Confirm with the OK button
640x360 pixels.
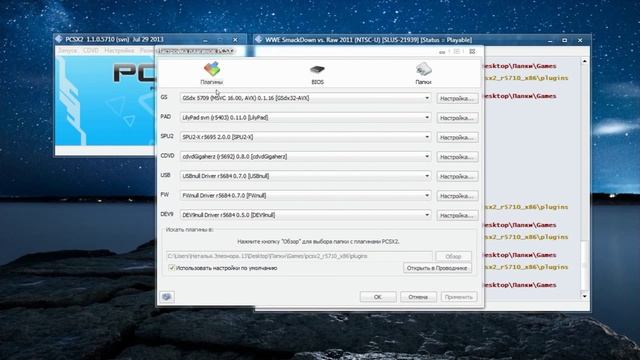click(x=378, y=297)
